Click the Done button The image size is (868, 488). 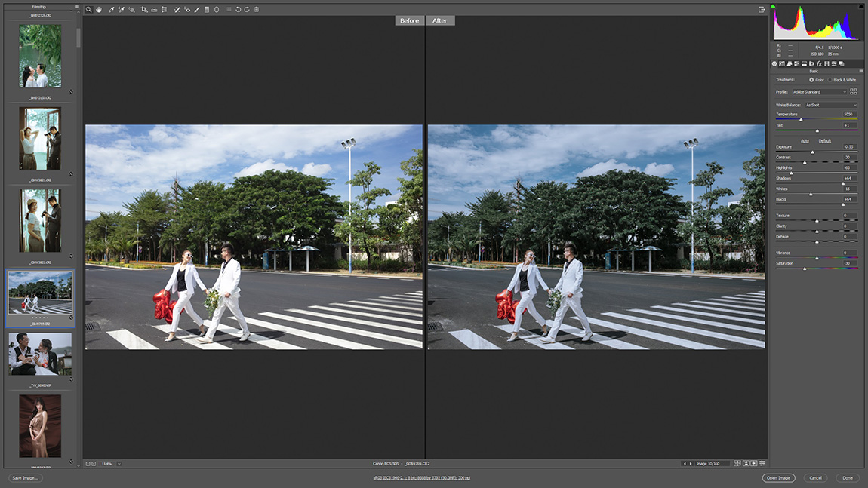pyautogui.click(x=848, y=478)
